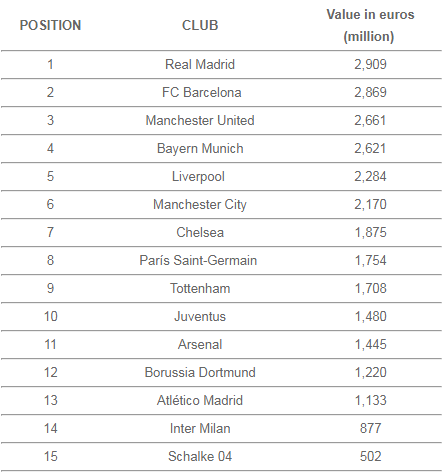Click the Bayern Munich entry
The image size is (447, 473).
[200, 148]
